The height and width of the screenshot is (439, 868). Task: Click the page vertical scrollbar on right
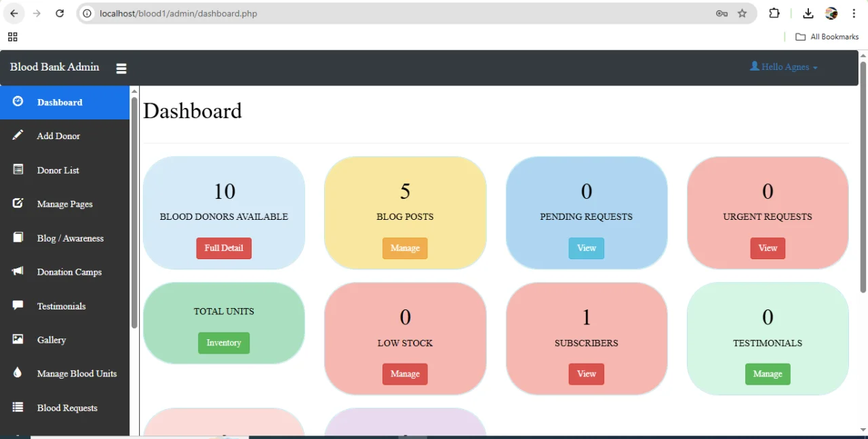pos(863,178)
